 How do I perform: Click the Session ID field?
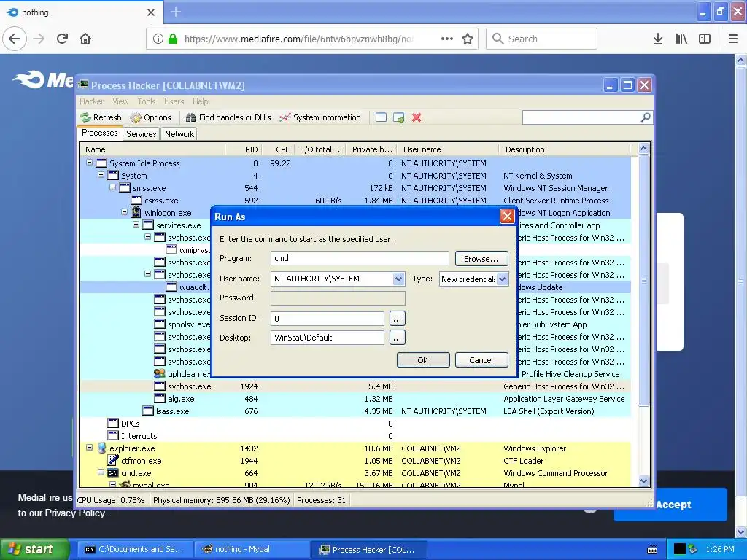pos(328,319)
